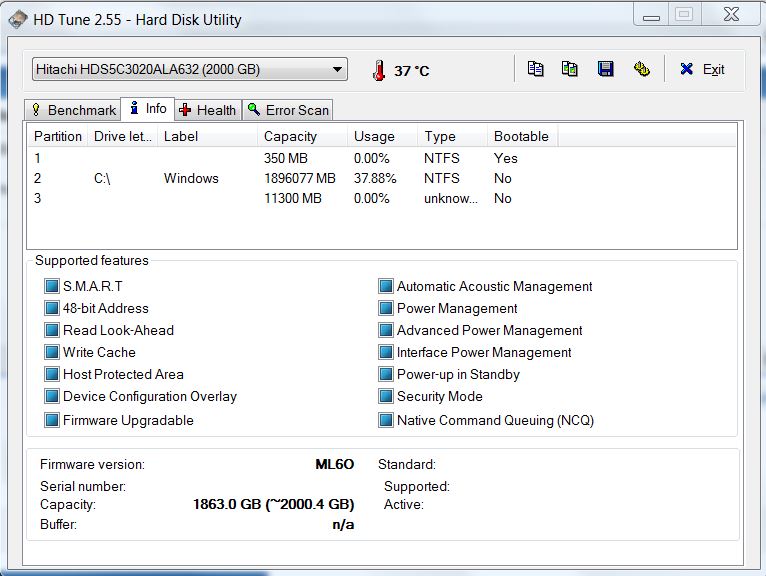
Task: Click the Host Protected Area checkbox
Action: click(x=51, y=374)
